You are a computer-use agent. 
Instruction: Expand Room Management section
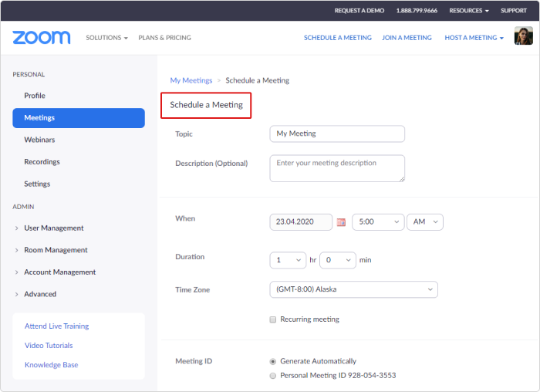[56, 250]
